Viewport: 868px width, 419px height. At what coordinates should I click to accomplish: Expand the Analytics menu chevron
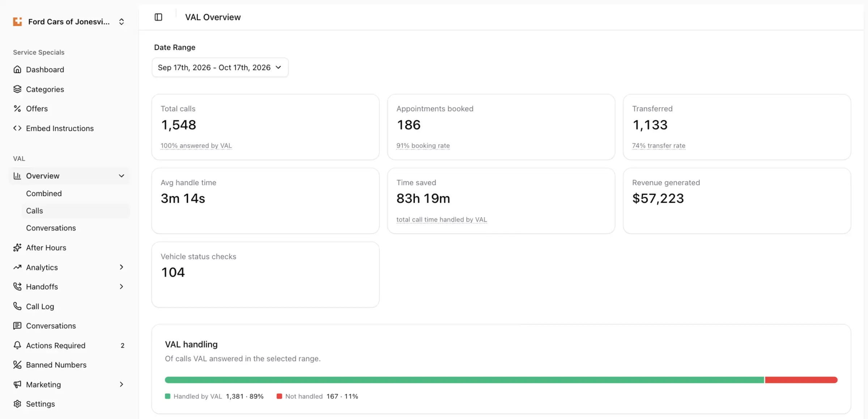pyautogui.click(x=122, y=267)
